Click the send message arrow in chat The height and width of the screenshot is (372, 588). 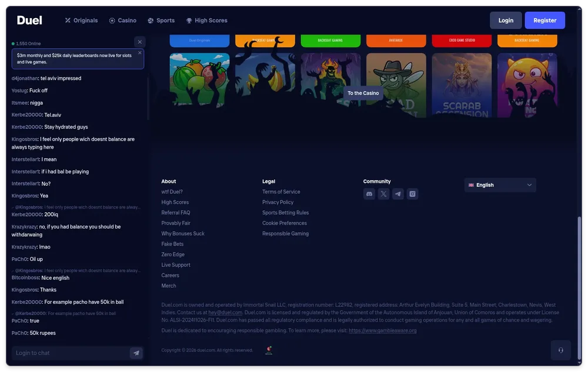pyautogui.click(x=136, y=353)
